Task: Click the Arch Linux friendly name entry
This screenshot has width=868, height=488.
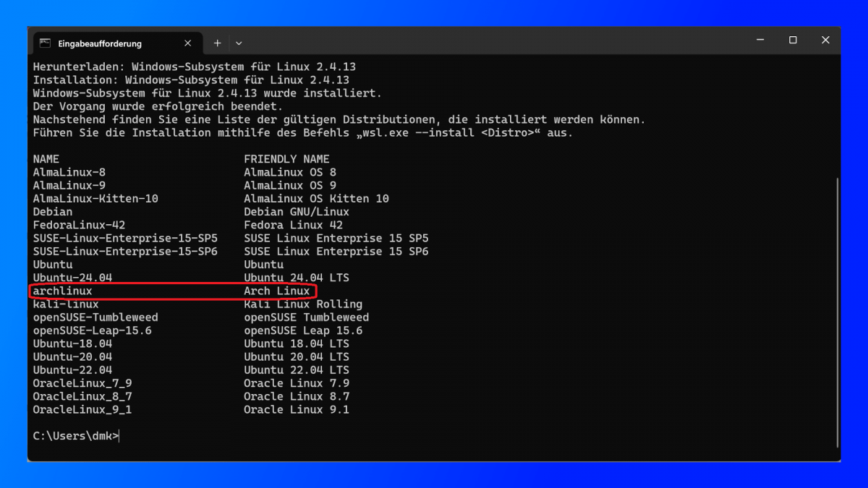Action: pos(277,291)
